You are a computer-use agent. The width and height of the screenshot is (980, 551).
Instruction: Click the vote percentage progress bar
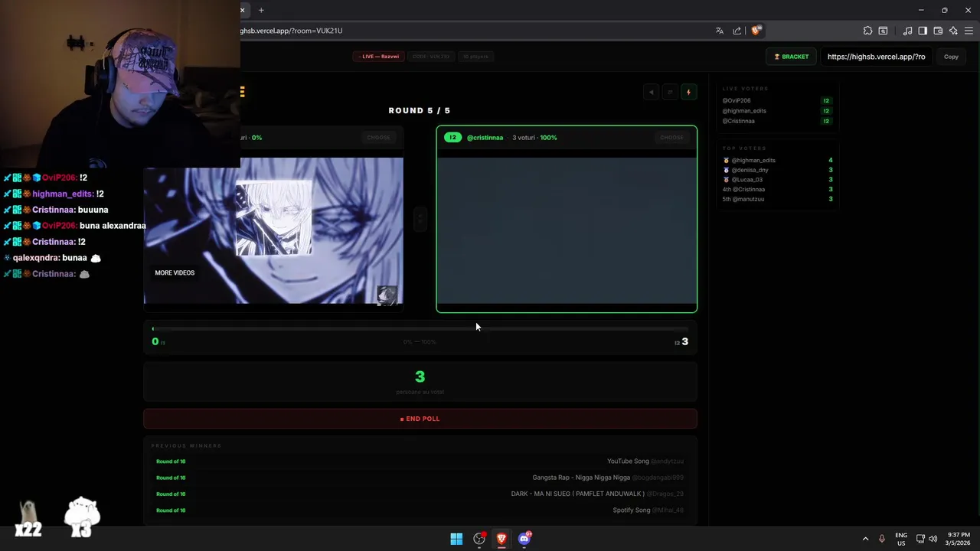pyautogui.click(x=420, y=329)
